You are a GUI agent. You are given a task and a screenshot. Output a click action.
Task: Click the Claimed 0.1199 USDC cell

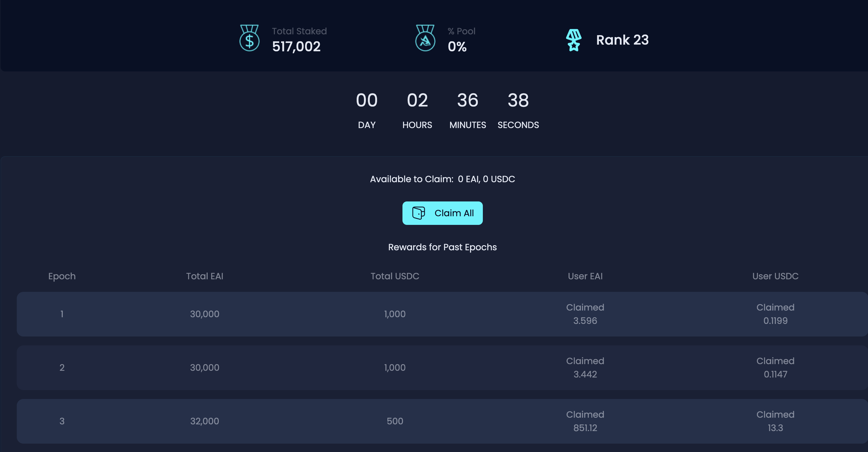tap(775, 314)
